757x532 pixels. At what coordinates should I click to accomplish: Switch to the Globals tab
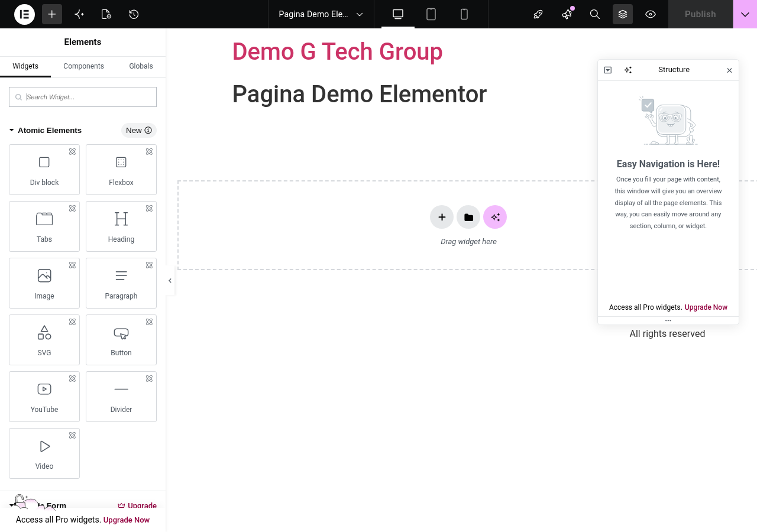tap(141, 66)
